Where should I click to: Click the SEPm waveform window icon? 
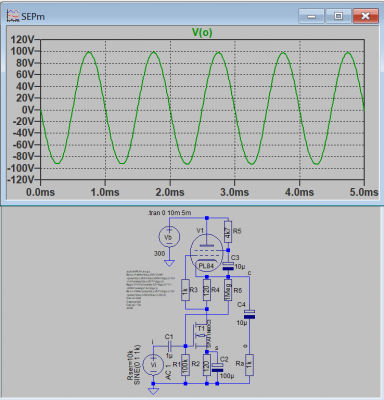pos(13,16)
